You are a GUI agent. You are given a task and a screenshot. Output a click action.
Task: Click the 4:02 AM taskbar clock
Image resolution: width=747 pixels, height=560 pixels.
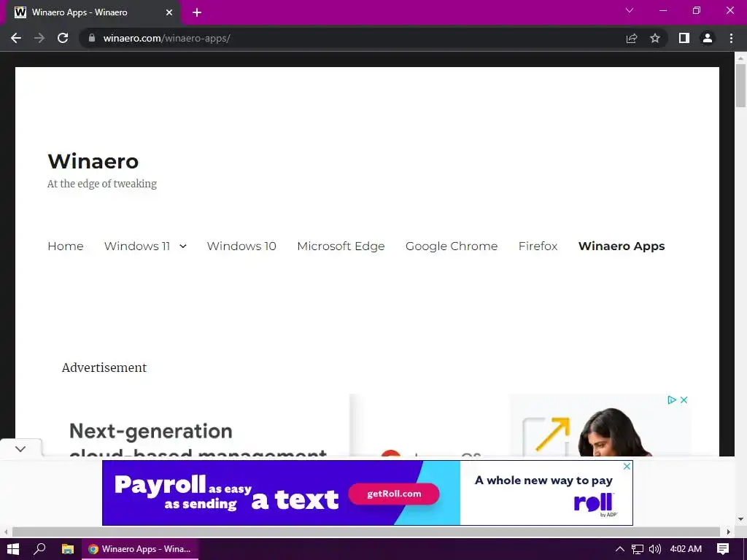tap(686, 549)
